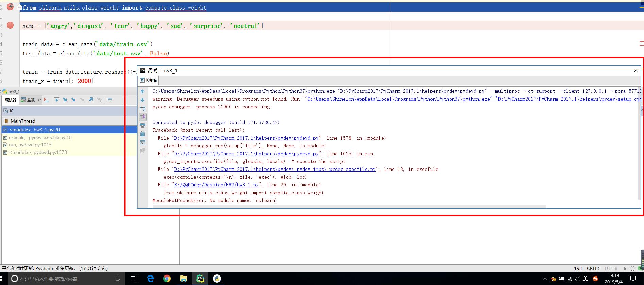This screenshot has height=285, width=644.
Task: Open Google Chrome from the taskbar
Action: click(167, 279)
